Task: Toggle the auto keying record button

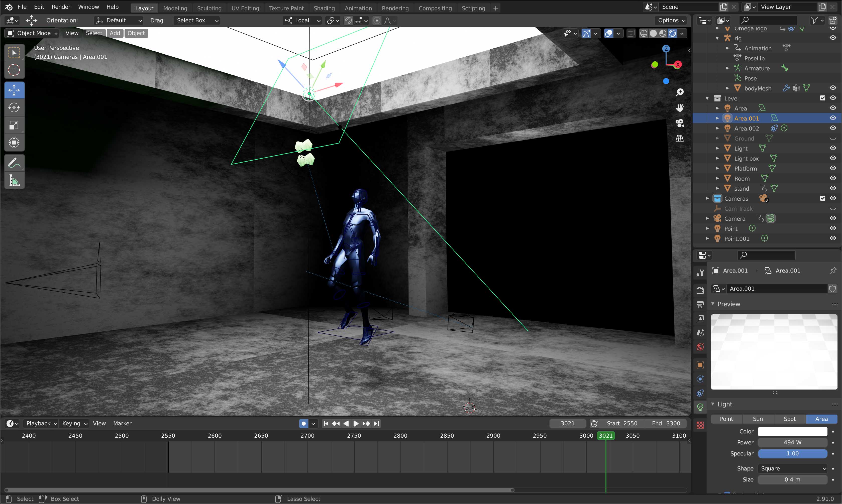Action: (304, 424)
